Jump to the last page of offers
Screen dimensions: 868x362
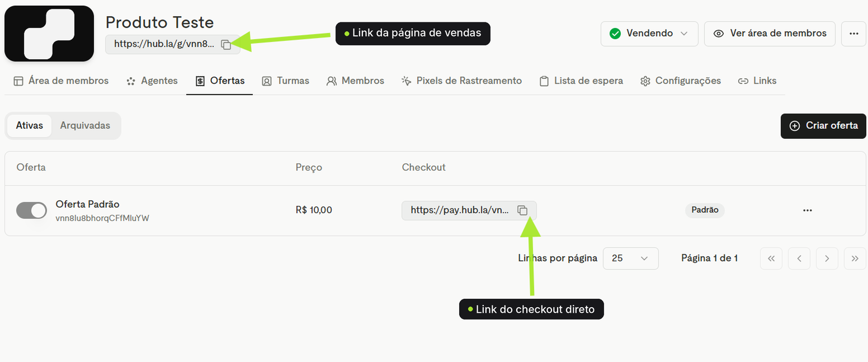pyautogui.click(x=855, y=258)
